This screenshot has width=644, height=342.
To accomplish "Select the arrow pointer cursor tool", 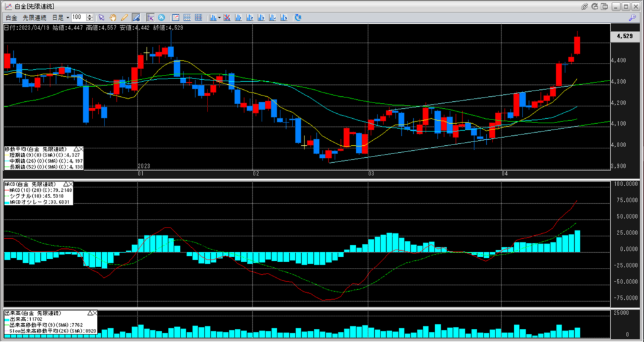I will (x=101, y=18).
